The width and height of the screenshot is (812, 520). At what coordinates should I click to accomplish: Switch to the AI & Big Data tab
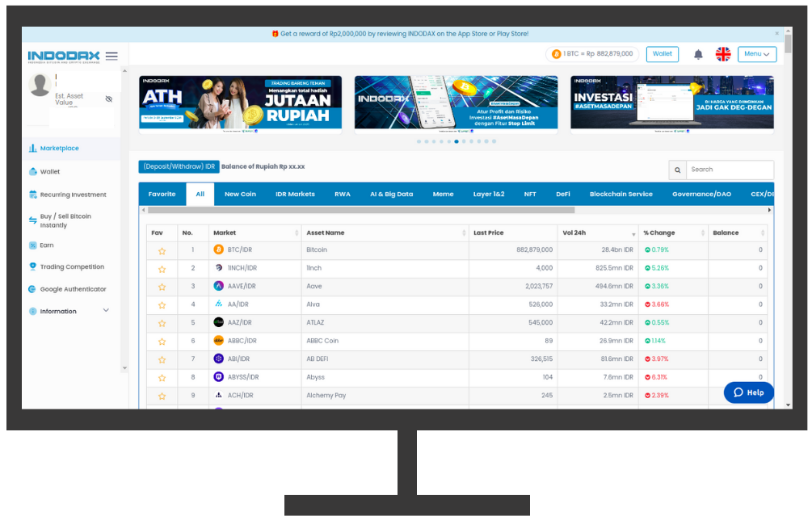point(392,194)
